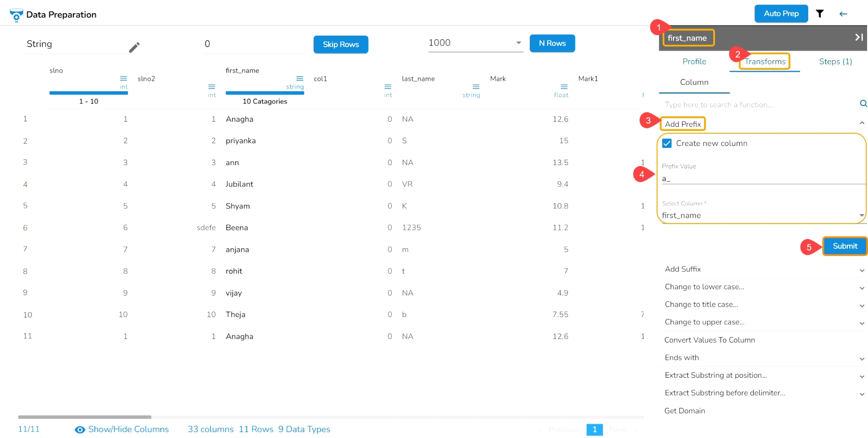Click the Auto Prep button
868x438 pixels.
(x=781, y=14)
